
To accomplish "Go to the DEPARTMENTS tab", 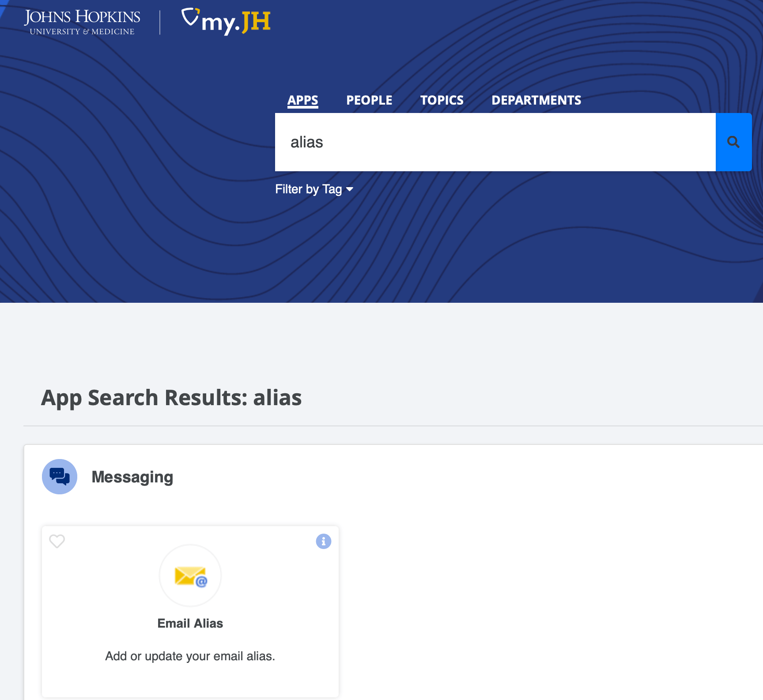I will [536, 100].
